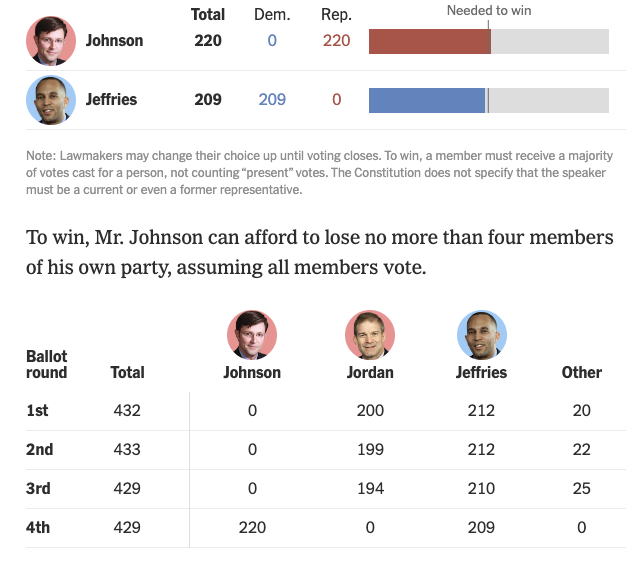Image resolution: width=630 pixels, height=575 pixels.
Task: Click Jordan's photo above the ballot table
Action: point(370,335)
